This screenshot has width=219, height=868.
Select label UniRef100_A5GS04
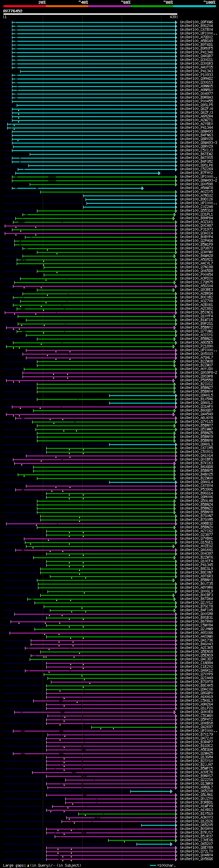click(x=196, y=286)
